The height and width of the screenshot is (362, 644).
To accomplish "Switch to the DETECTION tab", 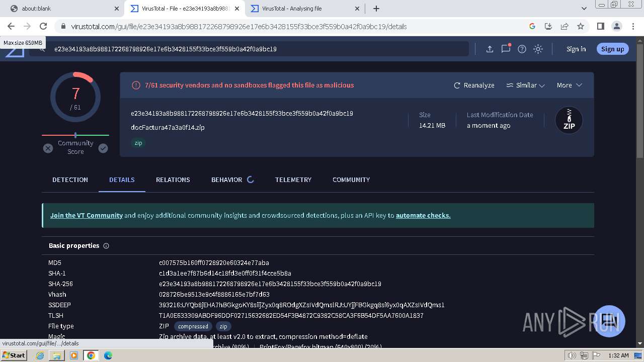I will pos(70,179).
